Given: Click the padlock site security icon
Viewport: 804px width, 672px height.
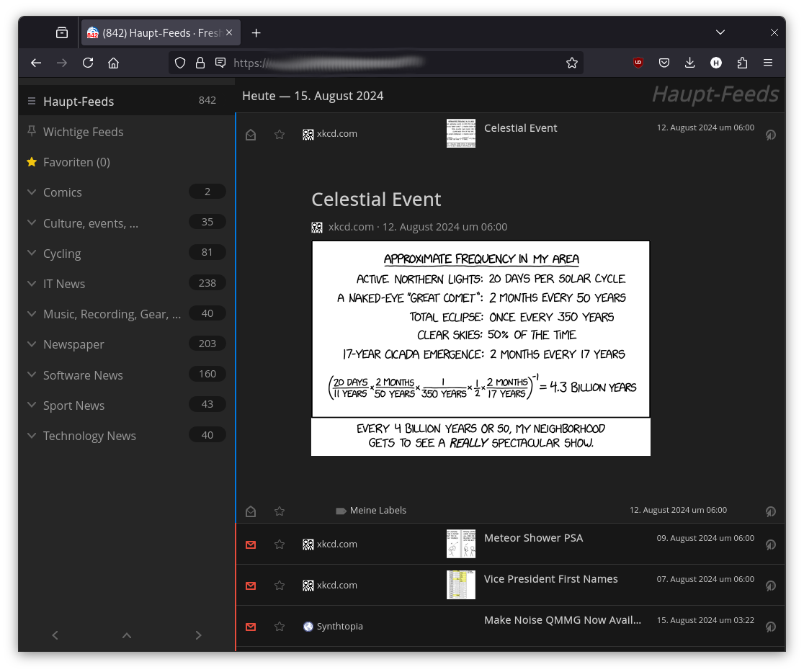Looking at the screenshot, I should (200, 63).
